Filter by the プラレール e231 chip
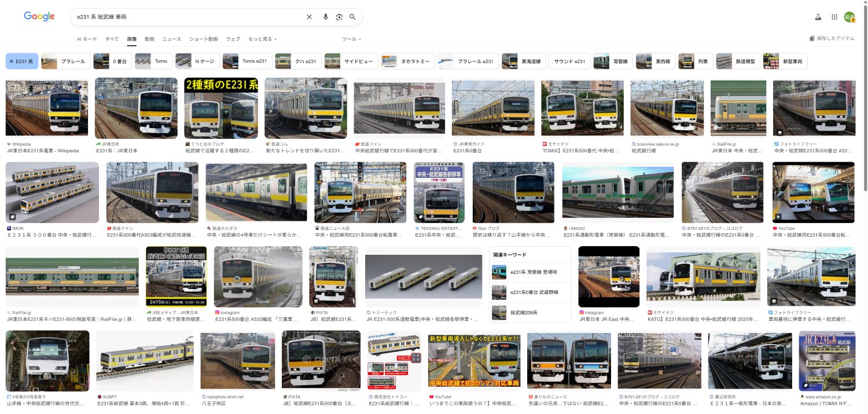Image resolution: width=868 pixels, height=414 pixels. click(468, 61)
